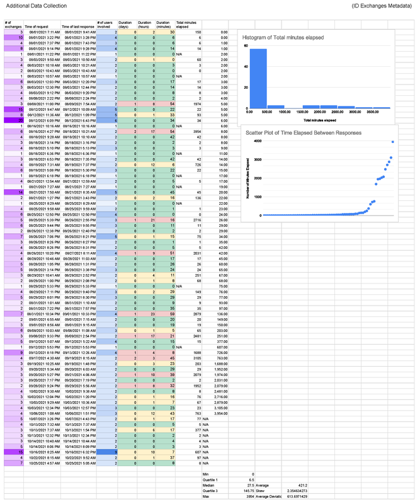Select the '10/22/2021 8:15 AM' request cell
The width and height of the screenshot is (420, 504).
[42, 458]
